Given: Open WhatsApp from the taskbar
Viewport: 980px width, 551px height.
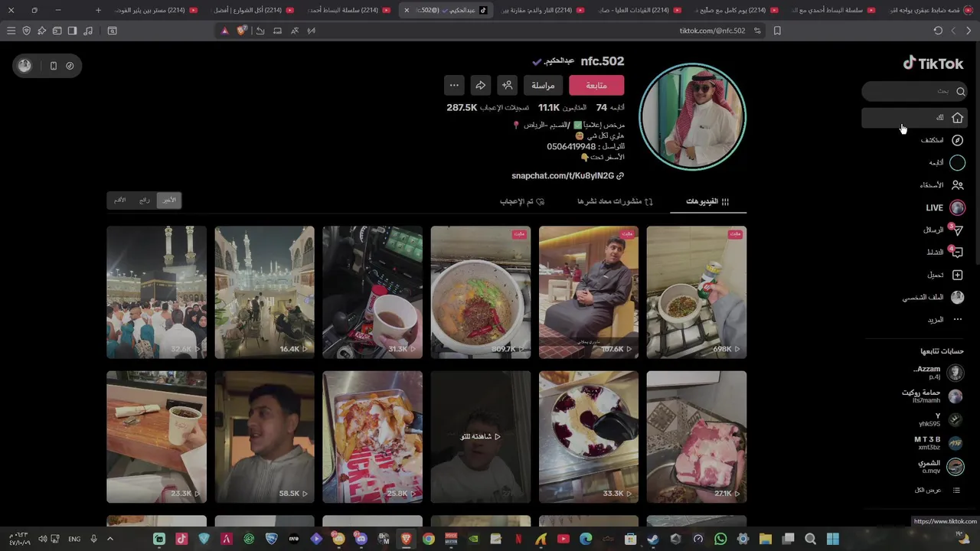Looking at the screenshot, I should (720, 539).
